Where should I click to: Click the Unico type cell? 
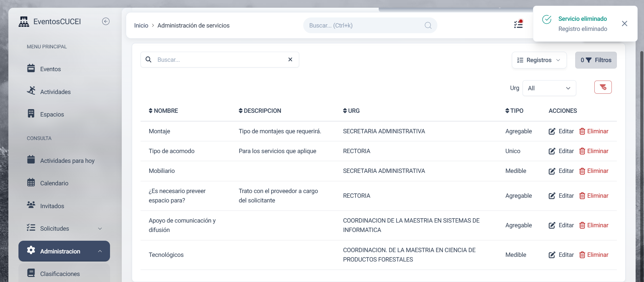pos(513,151)
